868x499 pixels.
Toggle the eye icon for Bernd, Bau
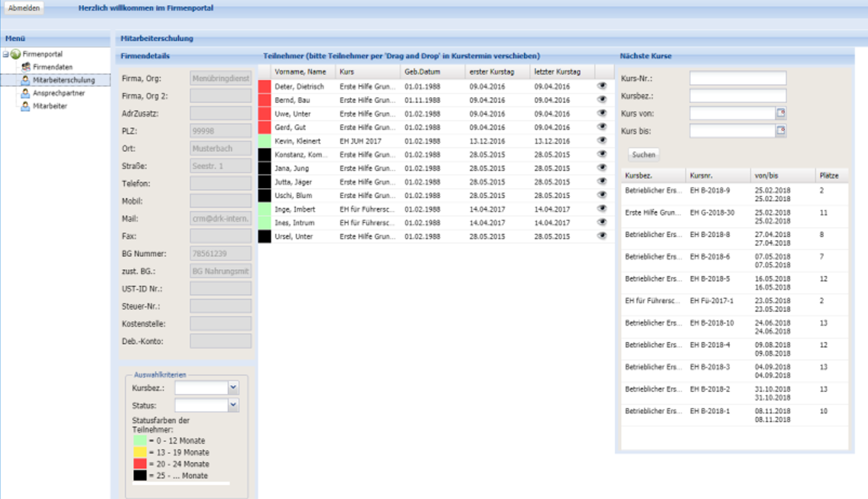pos(602,100)
